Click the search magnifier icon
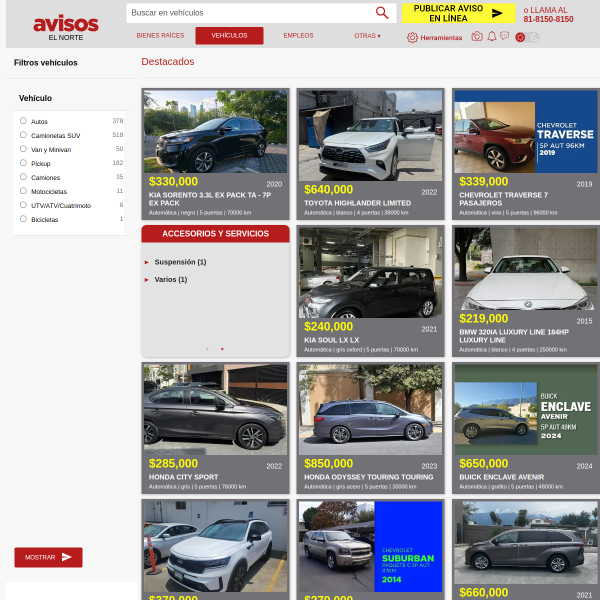 coord(382,13)
